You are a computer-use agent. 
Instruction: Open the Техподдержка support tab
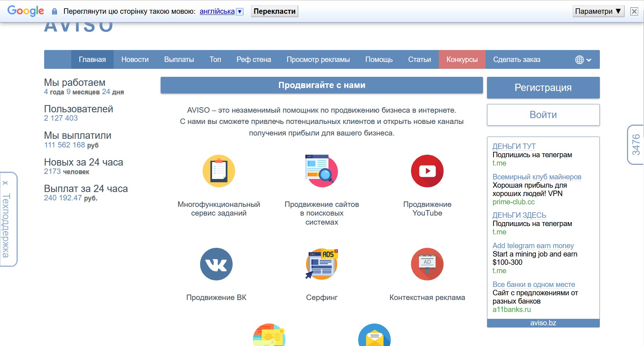(x=7, y=226)
